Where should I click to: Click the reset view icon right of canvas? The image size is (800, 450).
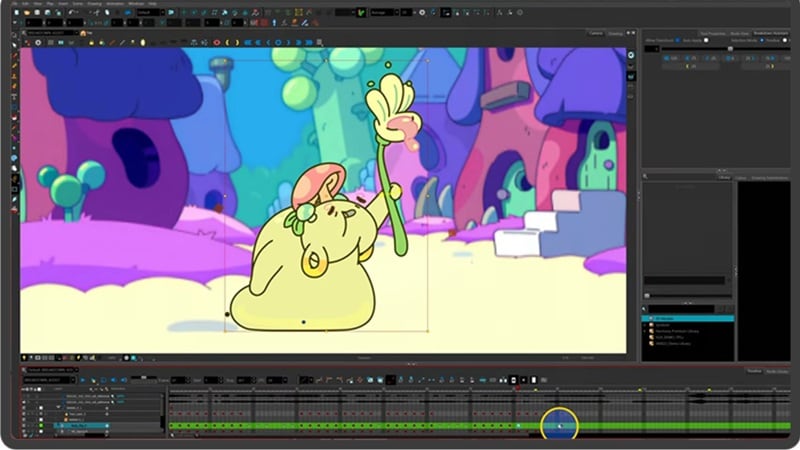coord(631,55)
